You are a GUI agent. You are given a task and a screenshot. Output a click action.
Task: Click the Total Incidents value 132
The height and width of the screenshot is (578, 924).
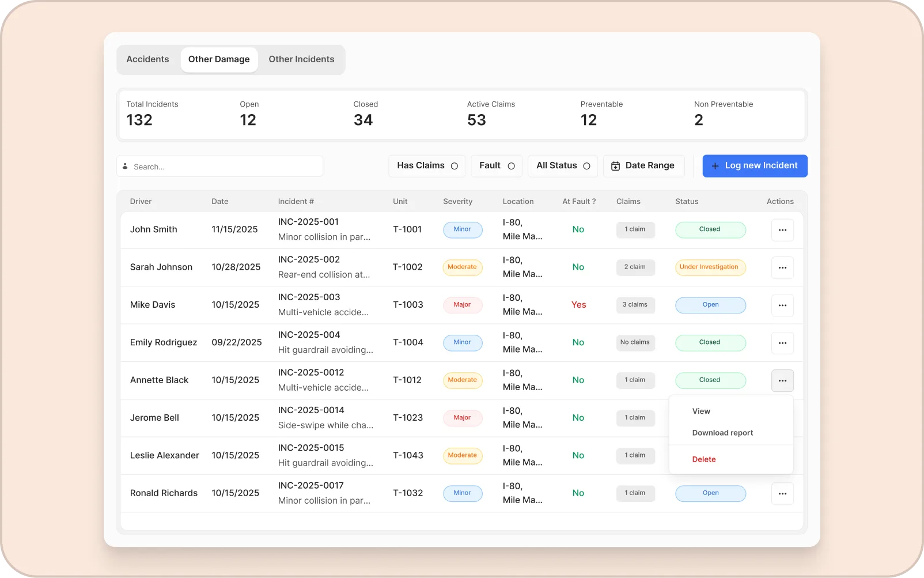tap(139, 120)
